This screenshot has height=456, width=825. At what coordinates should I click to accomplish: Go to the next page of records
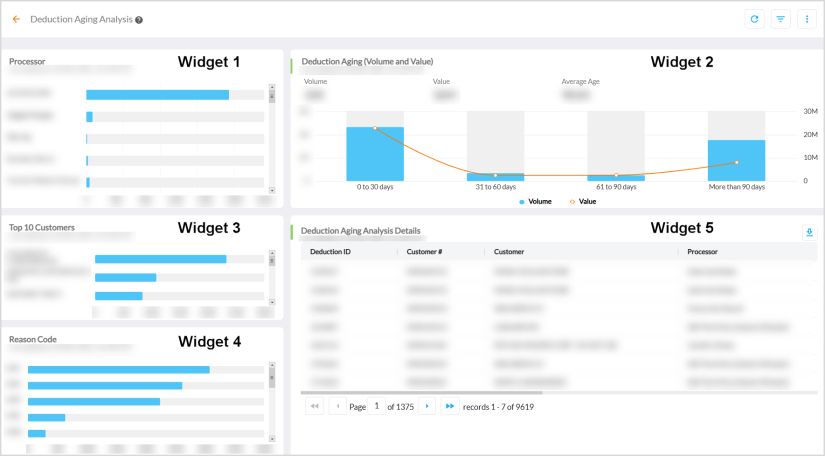428,407
